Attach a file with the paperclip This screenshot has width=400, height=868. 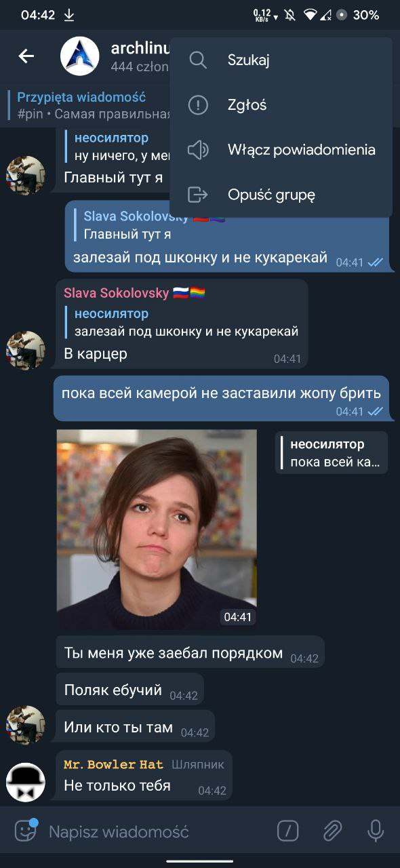(x=332, y=831)
